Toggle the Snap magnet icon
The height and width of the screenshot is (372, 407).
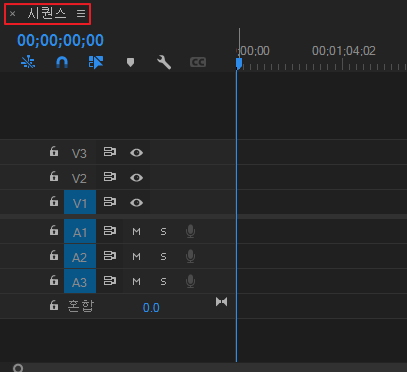coord(62,62)
